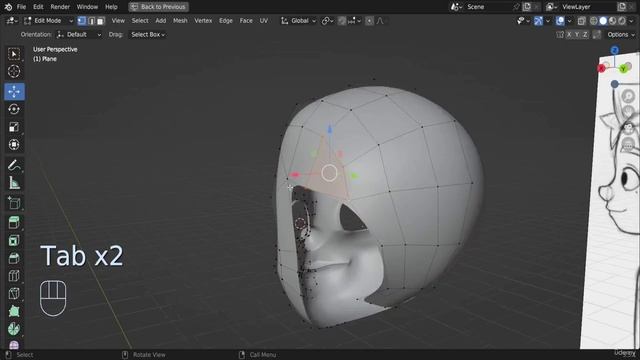Open the Mesh menu
The height and width of the screenshot is (360, 640).
tap(180, 21)
